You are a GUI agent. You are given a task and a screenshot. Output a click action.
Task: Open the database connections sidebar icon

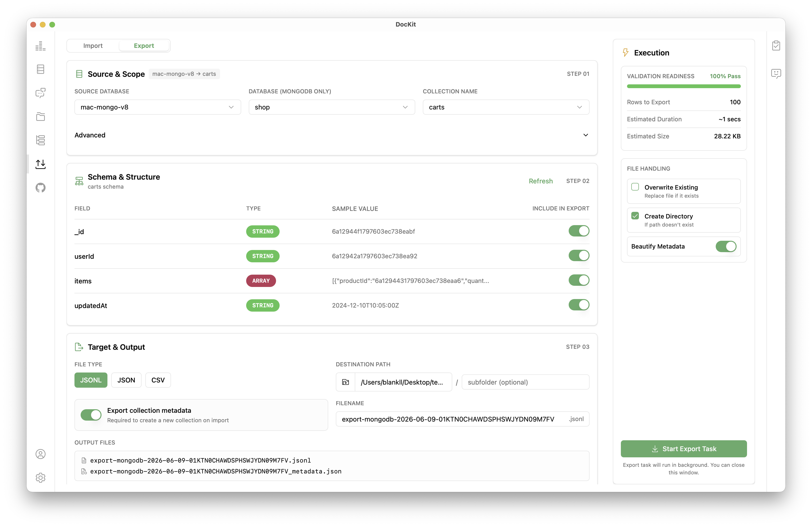(40, 69)
